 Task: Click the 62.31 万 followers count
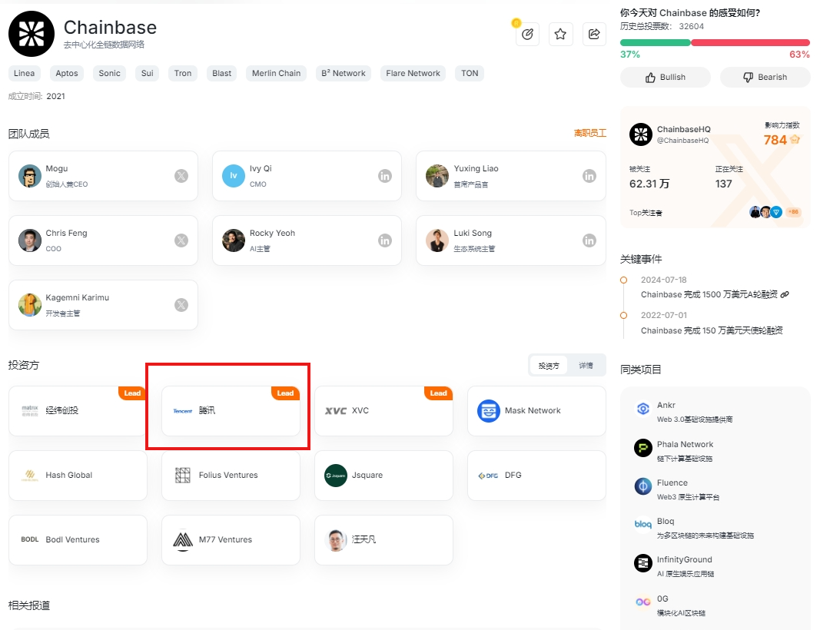pyautogui.click(x=649, y=184)
